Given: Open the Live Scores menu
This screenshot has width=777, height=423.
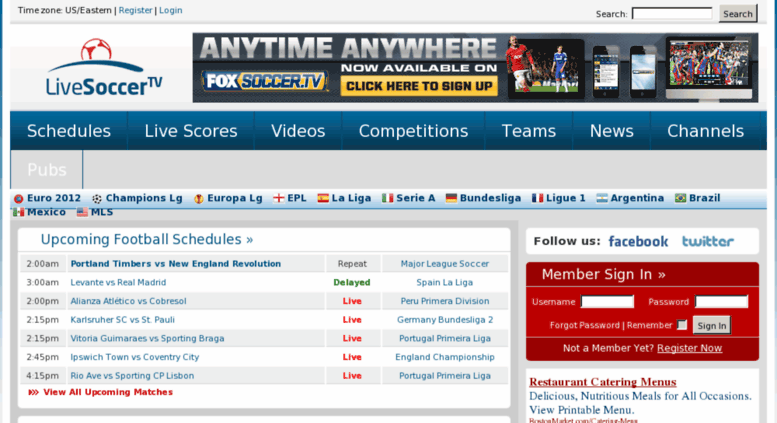Looking at the screenshot, I should [x=191, y=131].
